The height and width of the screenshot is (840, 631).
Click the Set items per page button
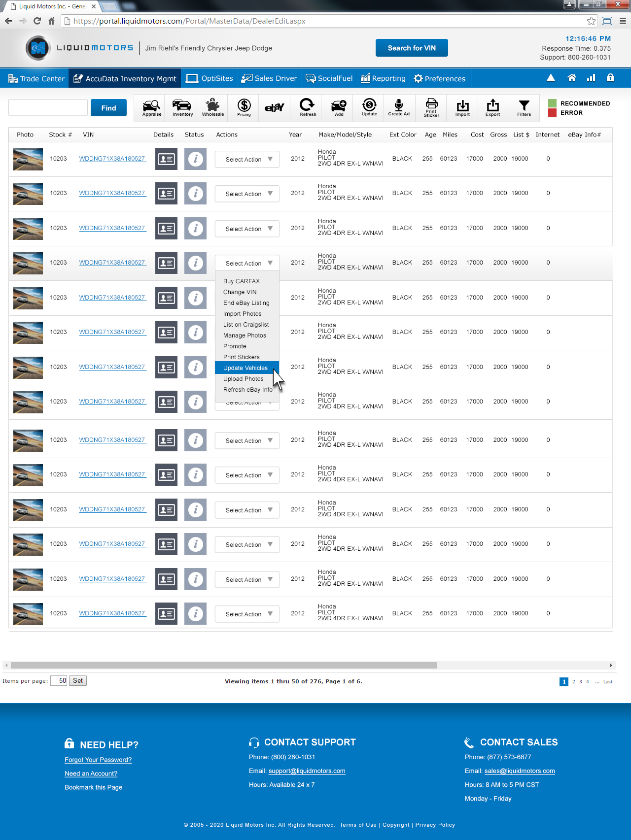click(78, 680)
